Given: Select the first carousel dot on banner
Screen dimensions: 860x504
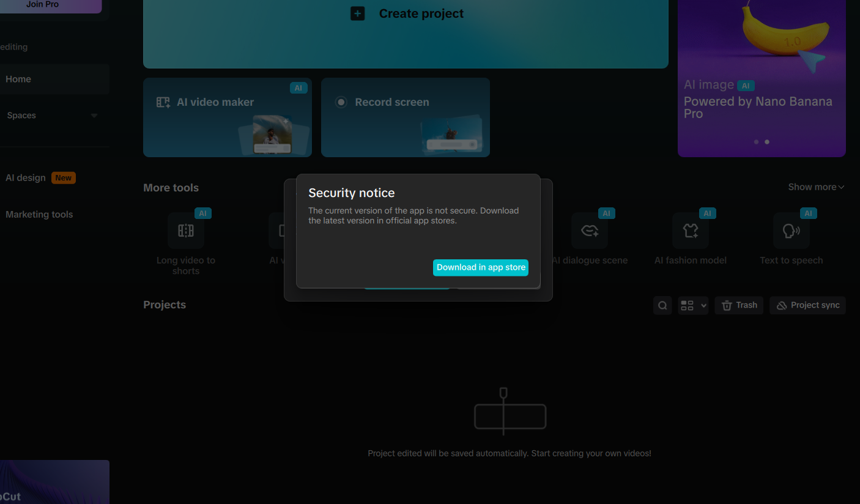Looking at the screenshot, I should coord(756,142).
